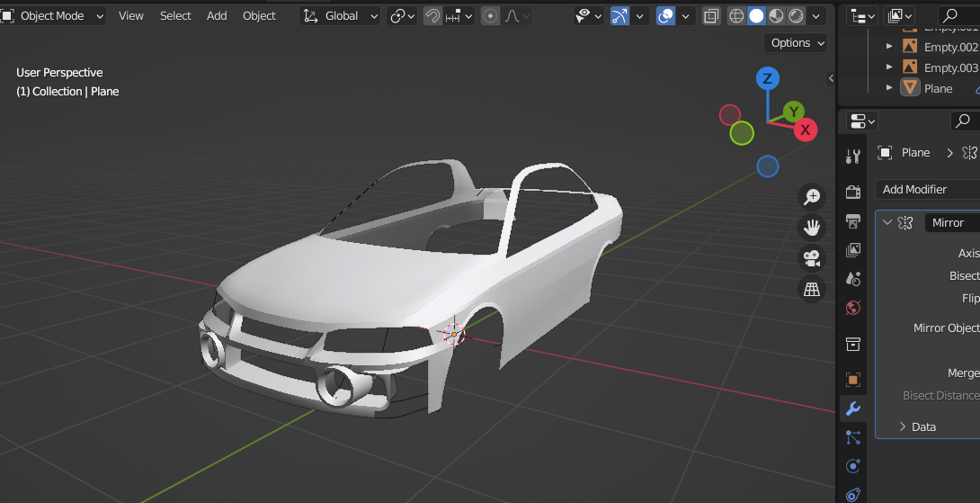980x503 pixels.
Task: Click the pan view hand button
Action: [x=812, y=227]
